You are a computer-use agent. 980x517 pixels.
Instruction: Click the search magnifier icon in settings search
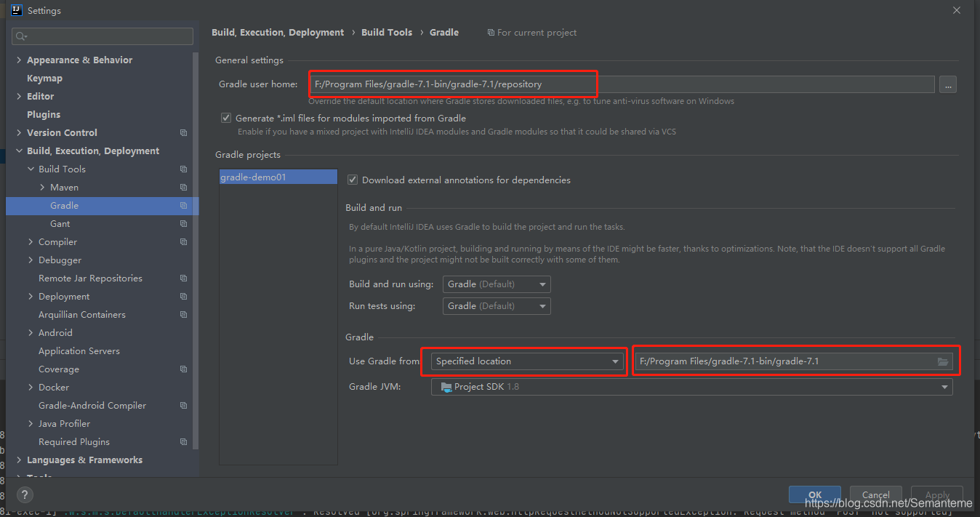pos(21,36)
